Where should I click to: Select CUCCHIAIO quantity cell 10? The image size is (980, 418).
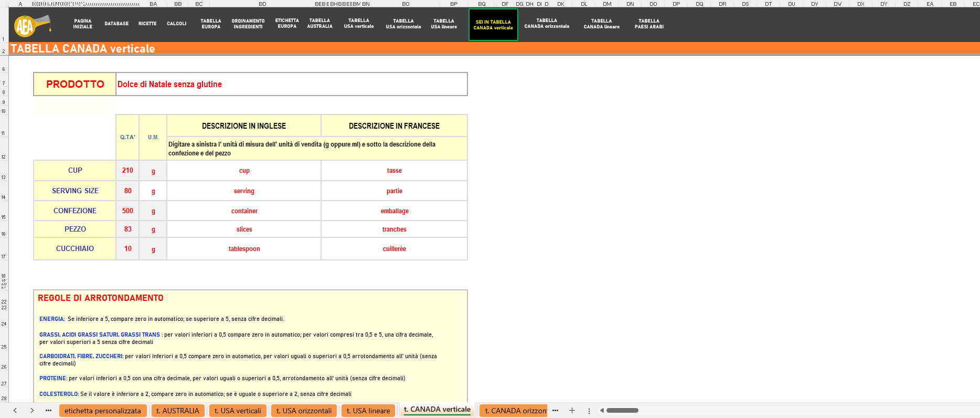(127, 248)
